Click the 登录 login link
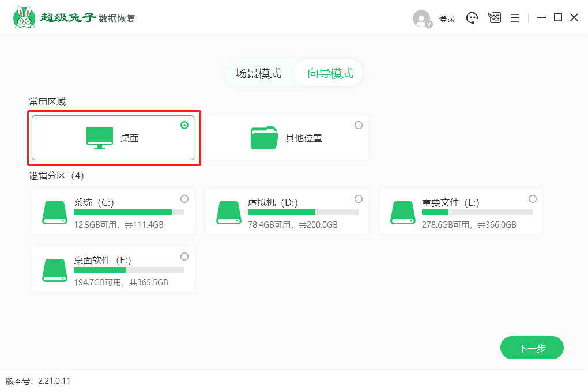 (447, 19)
